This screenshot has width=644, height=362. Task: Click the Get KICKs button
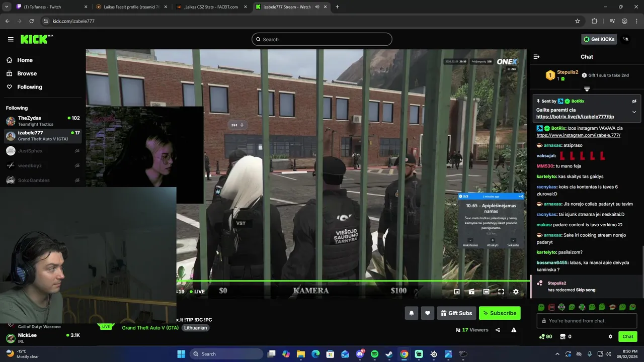pyautogui.click(x=599, y=39)
